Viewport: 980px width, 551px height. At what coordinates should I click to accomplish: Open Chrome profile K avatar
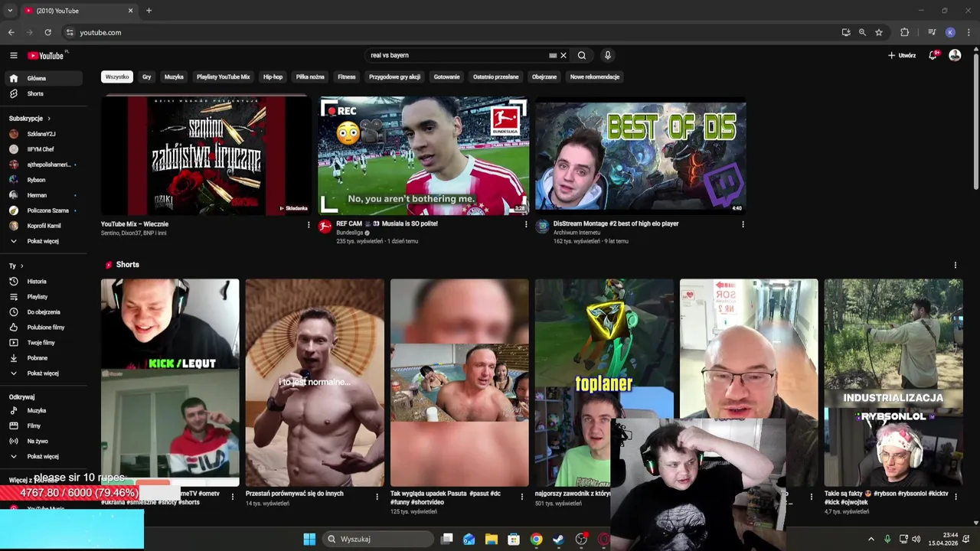(950, 32)
